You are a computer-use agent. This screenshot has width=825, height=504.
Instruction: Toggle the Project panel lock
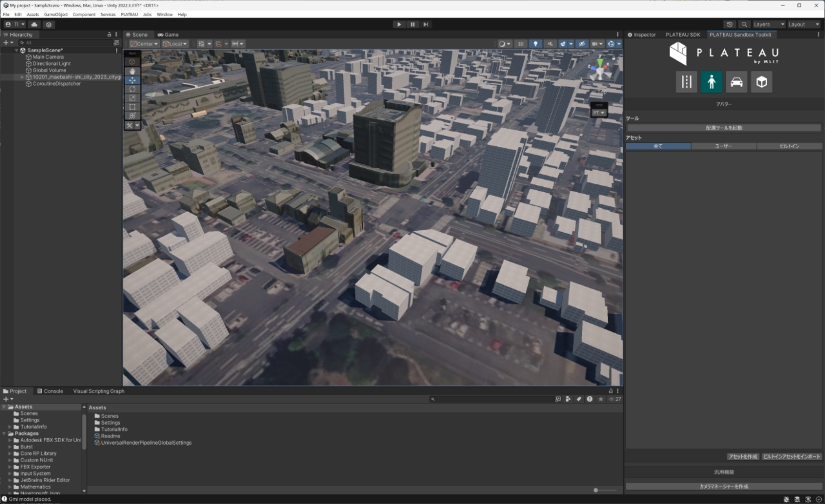[610, 391]
